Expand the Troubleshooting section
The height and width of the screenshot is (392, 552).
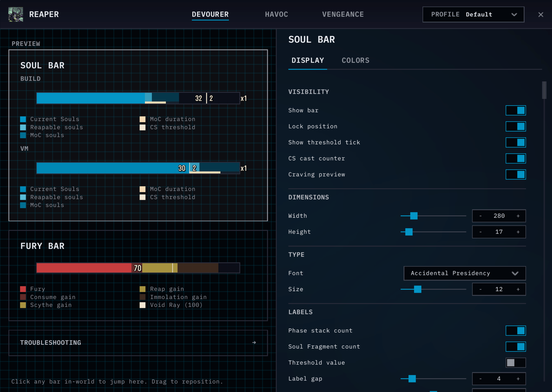pos(138,343)
